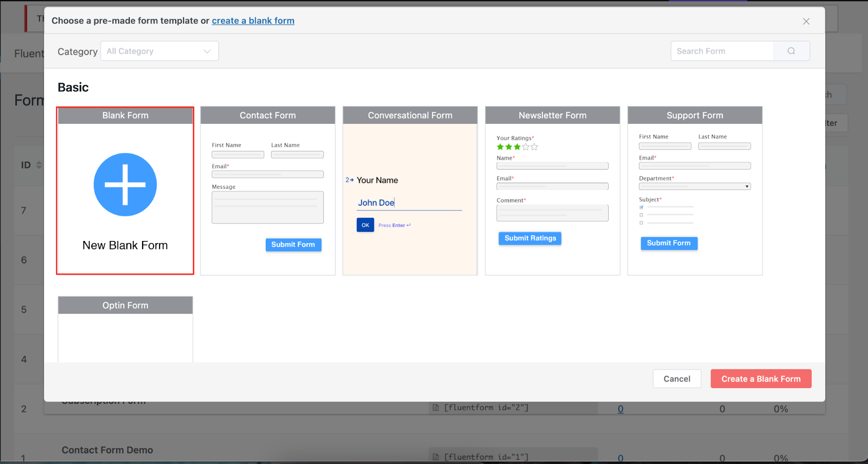This screenshot has height=464, width=868.
Task: Click the 'Basic' section heading
Action: (x=73, y=87)
